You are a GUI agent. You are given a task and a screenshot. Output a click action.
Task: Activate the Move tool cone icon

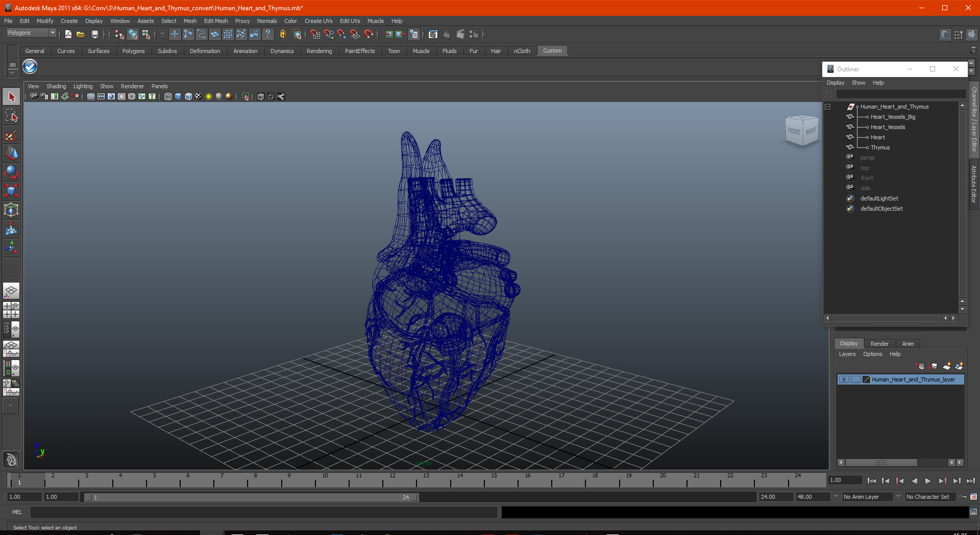[x=11, y=153]
